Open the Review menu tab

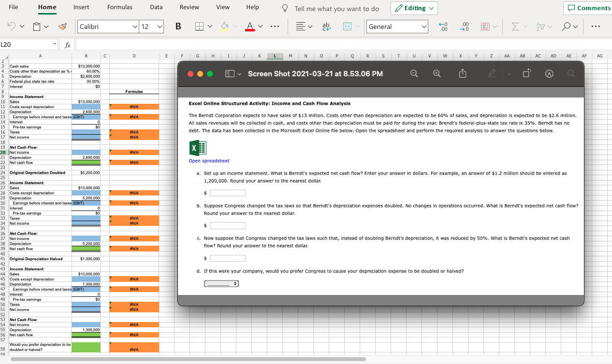tap(189, 7)
